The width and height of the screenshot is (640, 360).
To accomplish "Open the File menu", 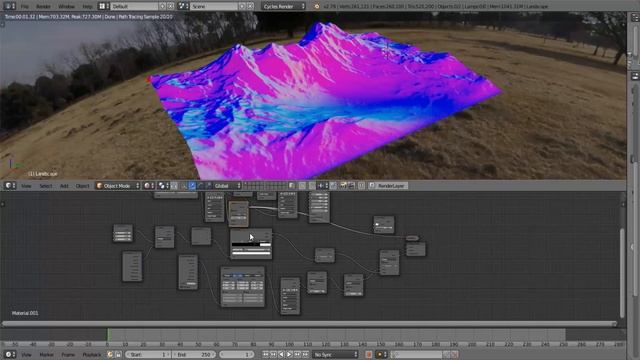I will 25,7.
